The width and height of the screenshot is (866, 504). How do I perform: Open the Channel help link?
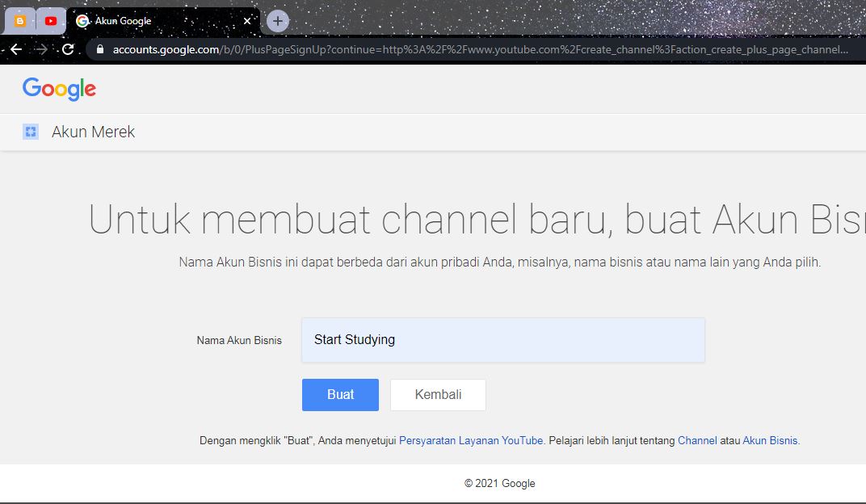click(697, 440)
